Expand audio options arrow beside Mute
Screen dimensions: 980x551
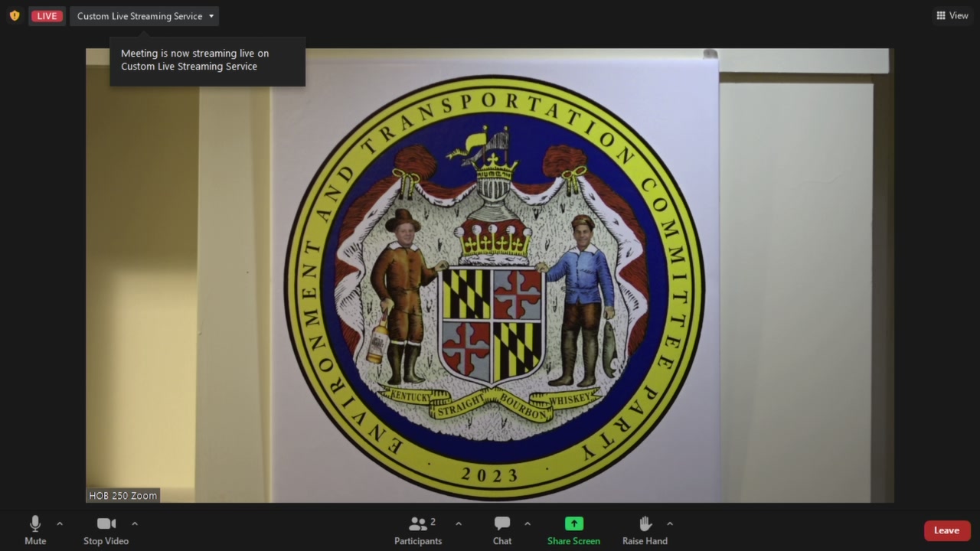[x=60, y=524]
